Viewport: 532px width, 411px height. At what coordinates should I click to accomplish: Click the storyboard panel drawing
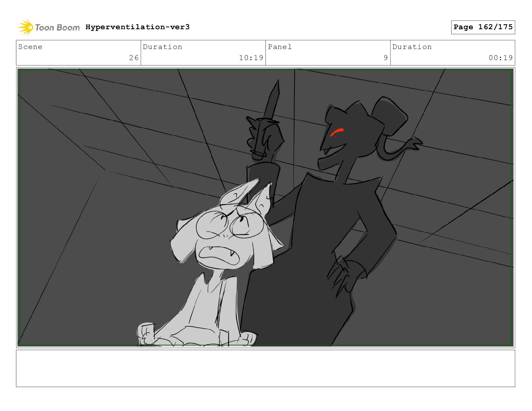pos(266,208)
